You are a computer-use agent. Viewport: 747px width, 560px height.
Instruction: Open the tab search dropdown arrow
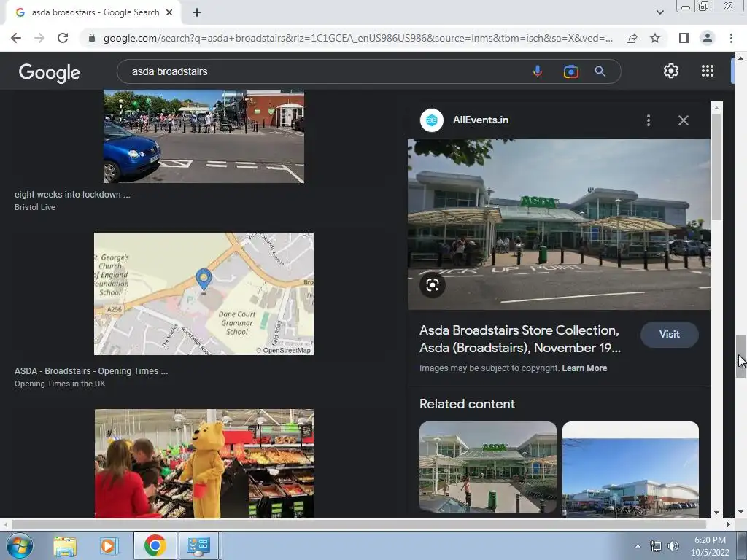click(659, 12)
